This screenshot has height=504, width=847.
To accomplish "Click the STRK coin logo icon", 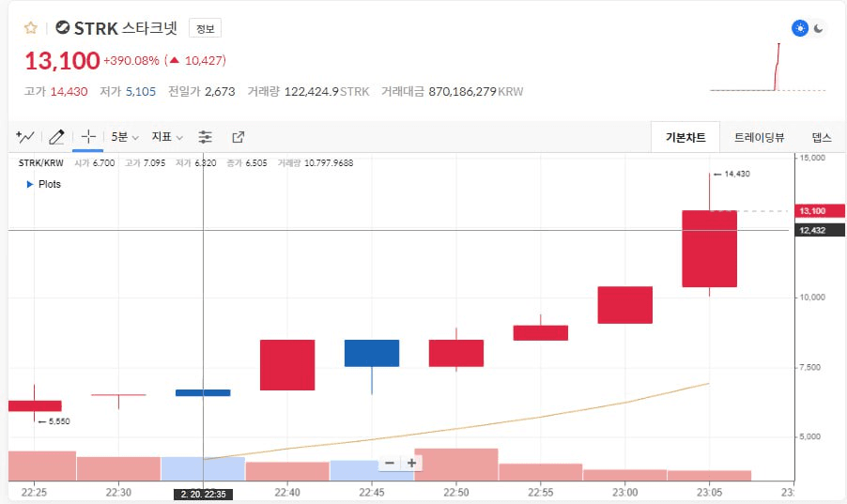I will click(x=63, y=27).
